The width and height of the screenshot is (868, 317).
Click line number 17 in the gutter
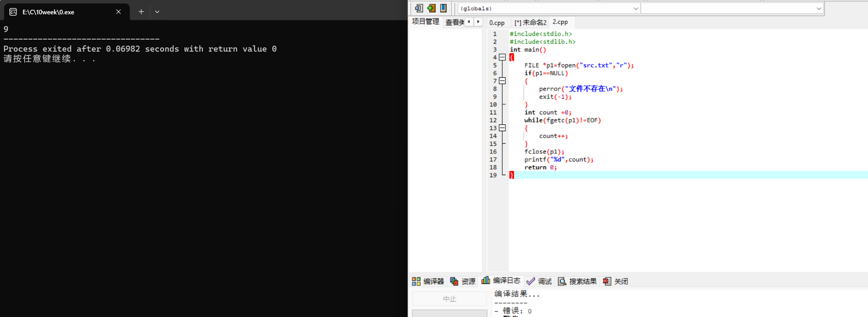point(493,159)
